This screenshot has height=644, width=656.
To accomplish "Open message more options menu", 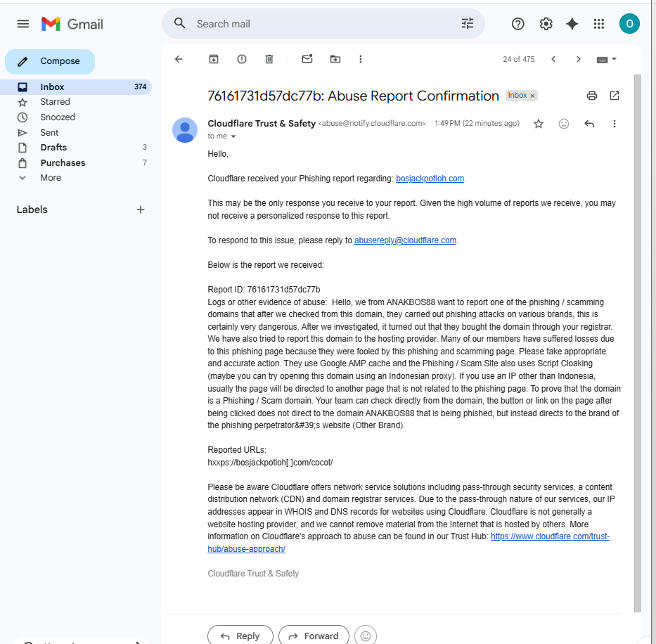I will [x=614, y=124].
